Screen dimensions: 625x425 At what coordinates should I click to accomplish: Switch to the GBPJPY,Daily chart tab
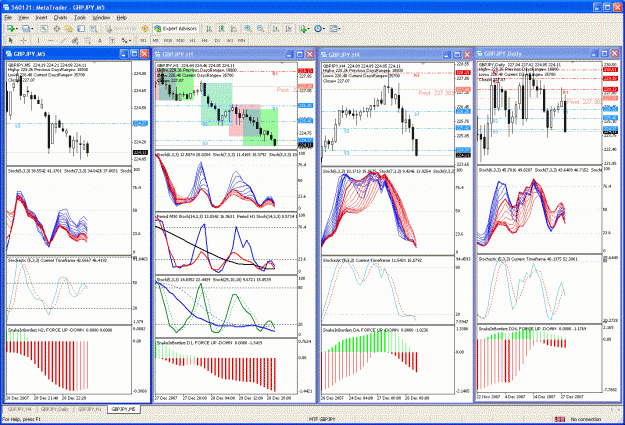tap(54, 409)
